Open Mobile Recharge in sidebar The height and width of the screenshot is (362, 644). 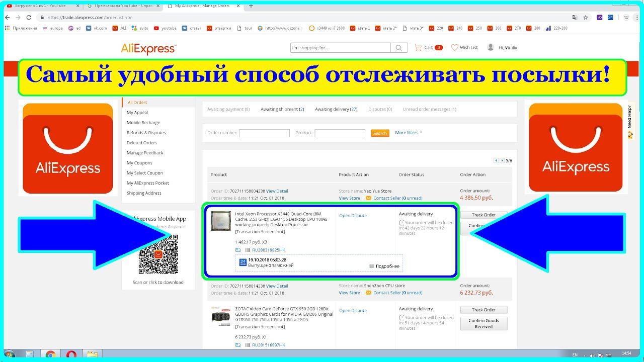tap(143, 123)
